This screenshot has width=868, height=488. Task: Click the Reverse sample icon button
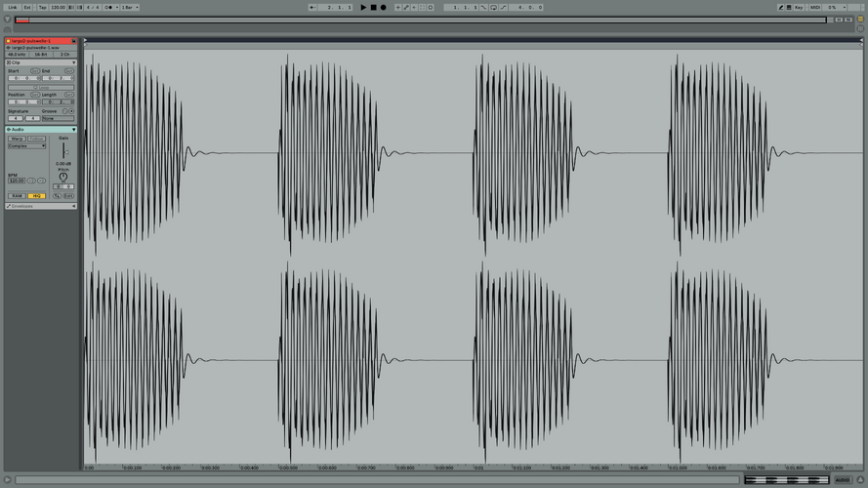click(57, 196)
